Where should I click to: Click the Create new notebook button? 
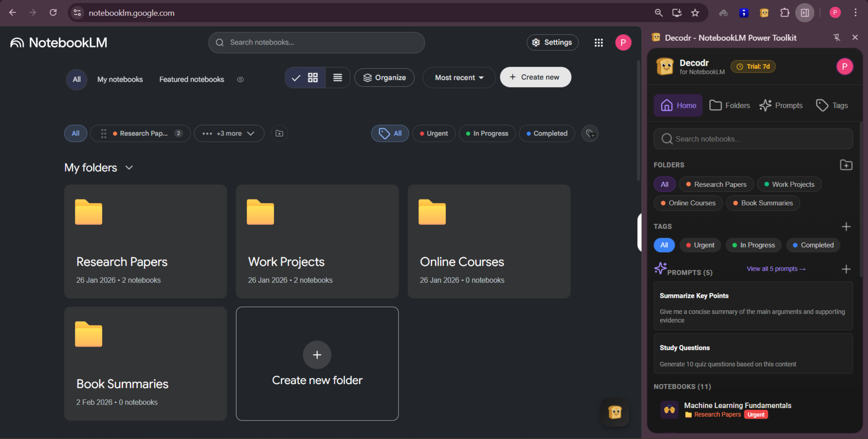click(x=535, y=77)
